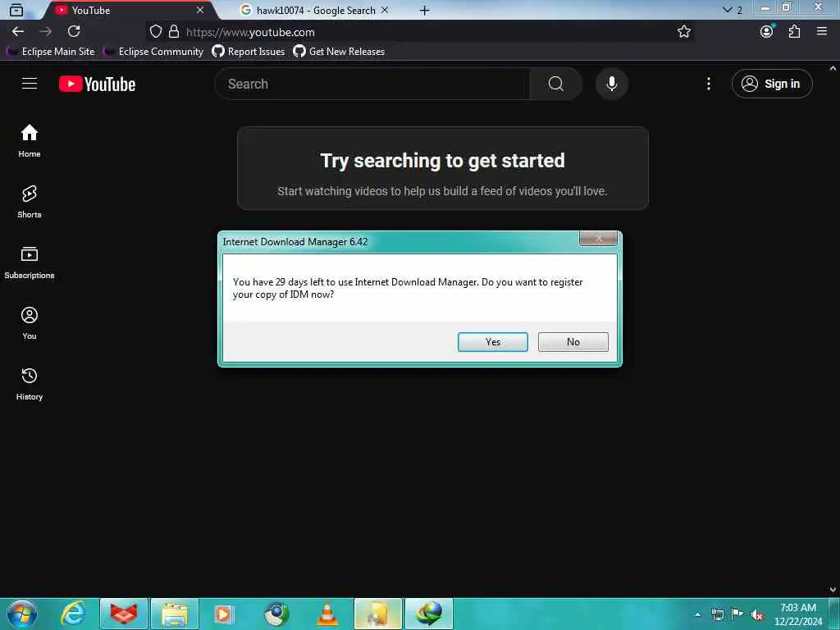
Task: Click the tracking protection shield icon
Action: tap(155, 32)
